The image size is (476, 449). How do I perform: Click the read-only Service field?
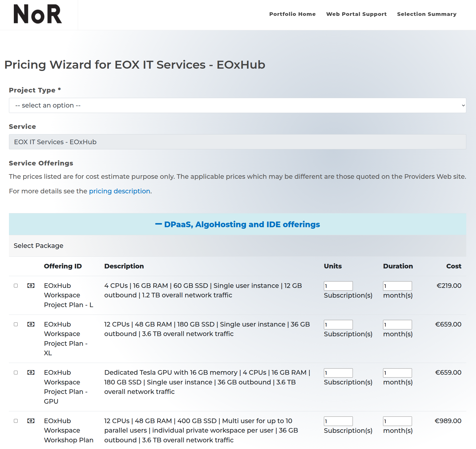(237, 142)
